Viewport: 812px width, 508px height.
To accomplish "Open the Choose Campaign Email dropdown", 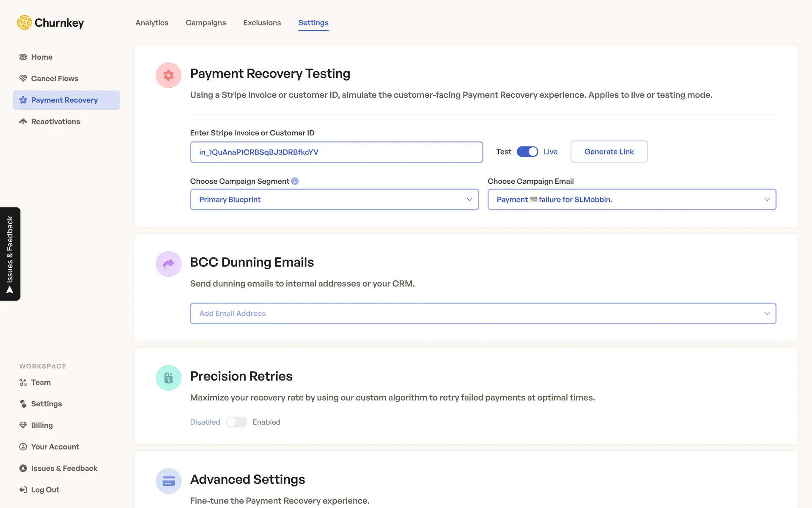I will point(631,199).
